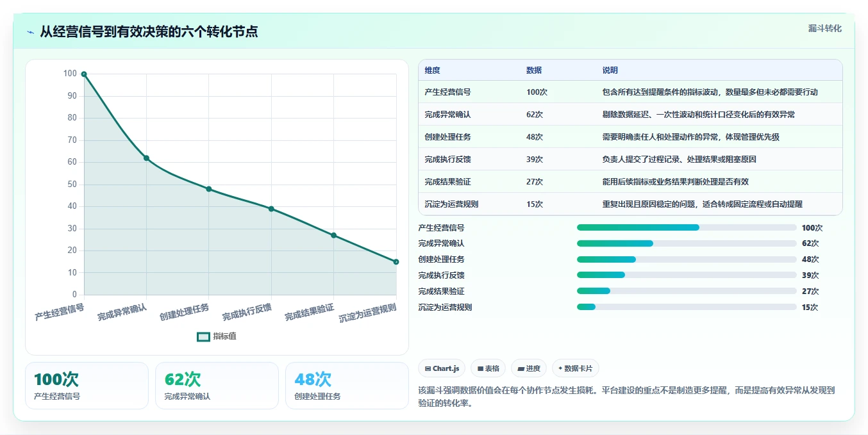Viewport: 868px width, 435px height.
Task: Click the 数据卡片 tag
Action: click(x=576, y=368)
